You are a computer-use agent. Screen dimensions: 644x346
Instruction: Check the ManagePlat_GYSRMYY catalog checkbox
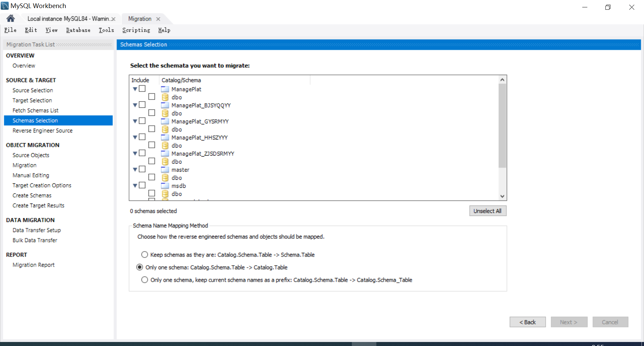[142, 121]
